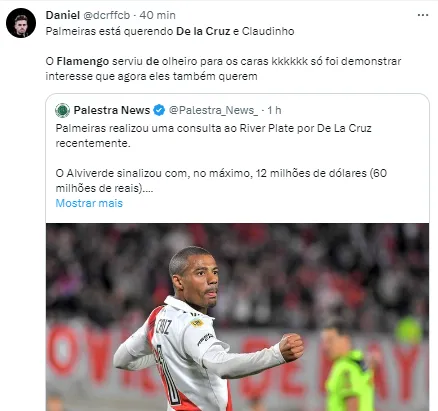438x411 pixels.
Task: Open the three-dot more options menu
Action: pos(423,15)
